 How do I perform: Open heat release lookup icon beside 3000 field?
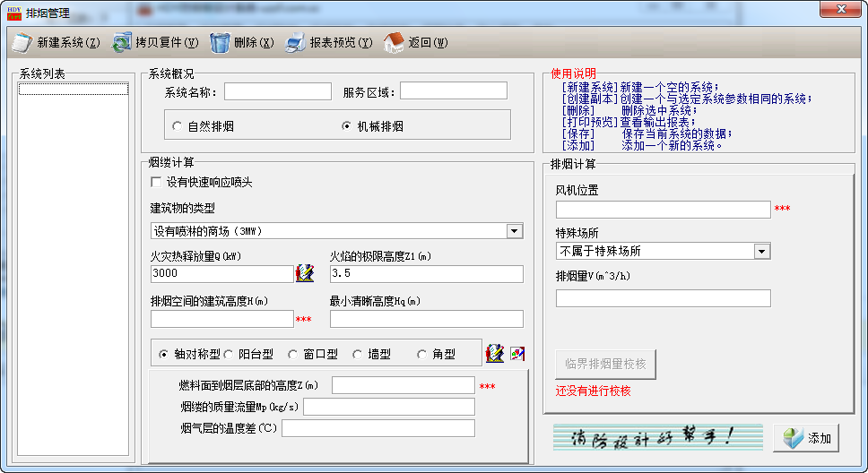[305, 273]
